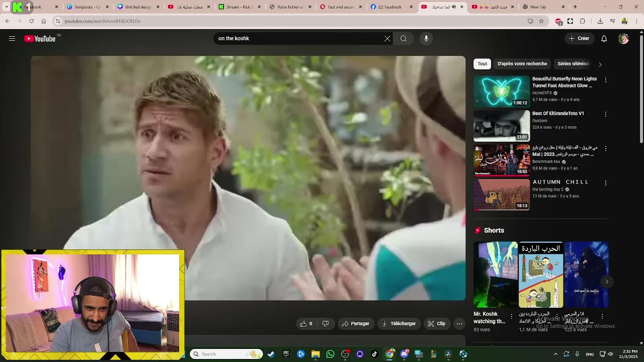Go to browser home page
This screenshot has width=644, height=362.
(x=43, y=21)
